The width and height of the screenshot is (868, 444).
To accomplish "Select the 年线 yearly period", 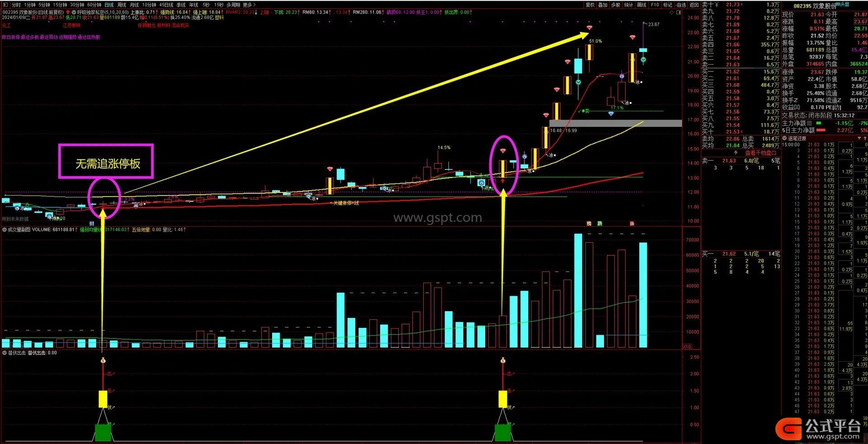I will [194, 5].
